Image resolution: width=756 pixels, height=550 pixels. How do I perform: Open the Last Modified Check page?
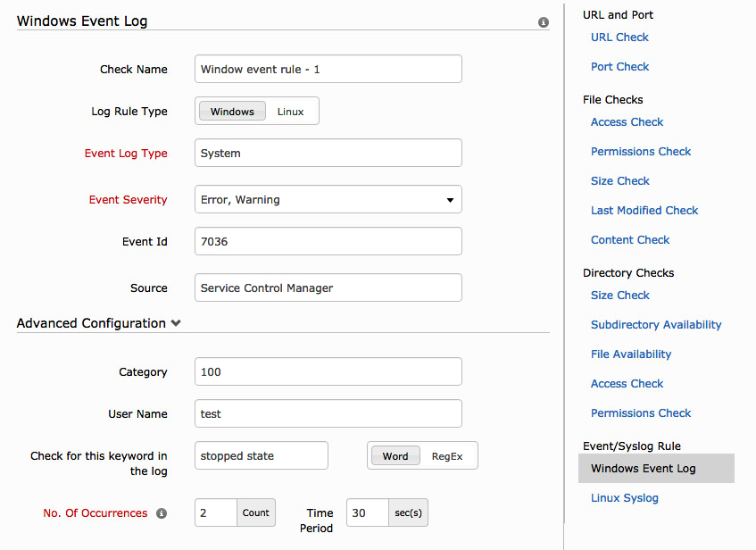point(644,210)
